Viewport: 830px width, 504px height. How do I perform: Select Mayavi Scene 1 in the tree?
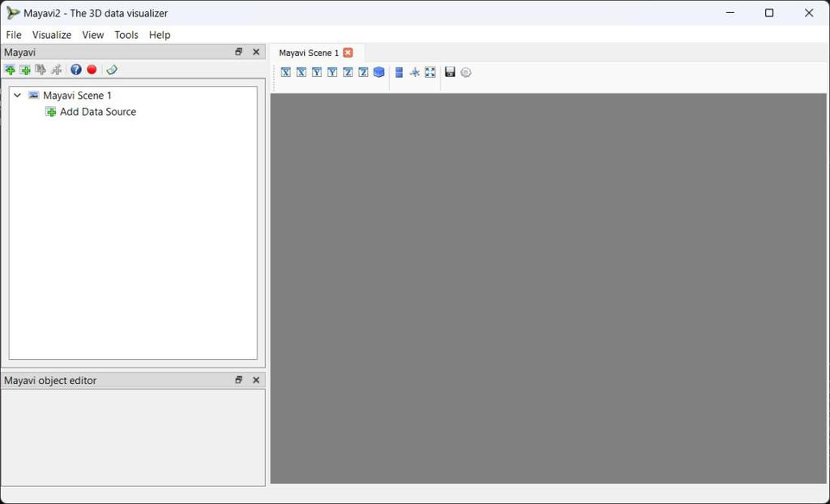coord(77,96)
